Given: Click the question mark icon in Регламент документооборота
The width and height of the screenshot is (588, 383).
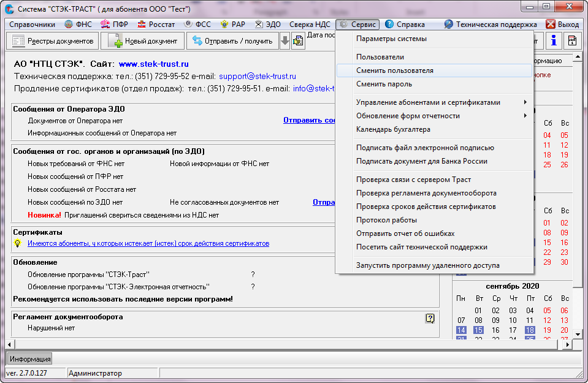Looking at the screenshot, I should [x=430, y=318].
